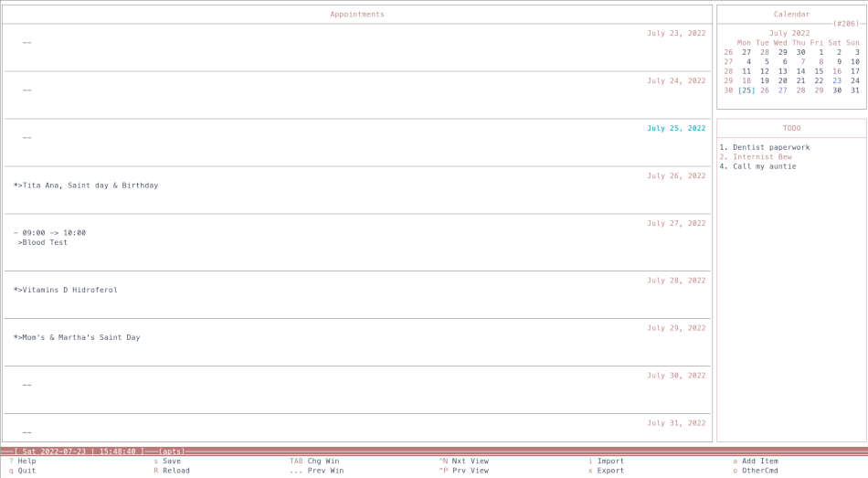Click Mom's & Martha's Saint Day event
This screenshot has height=478, width=868.
tap(80, 338)
